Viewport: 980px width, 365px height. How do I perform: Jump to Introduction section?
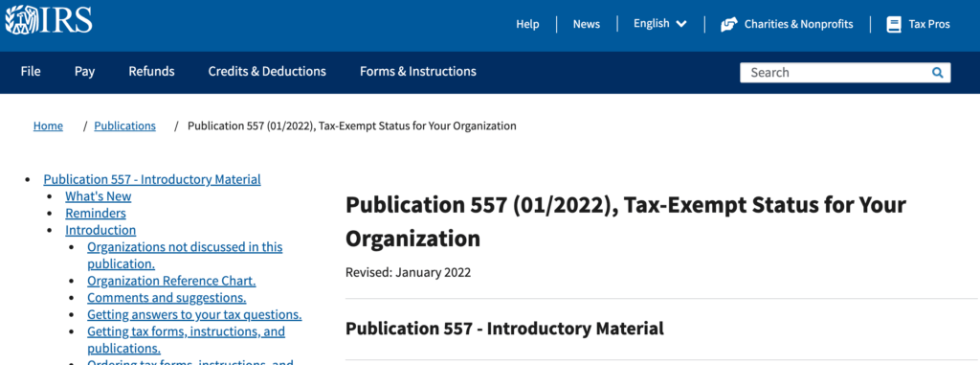tap(100, 230)
